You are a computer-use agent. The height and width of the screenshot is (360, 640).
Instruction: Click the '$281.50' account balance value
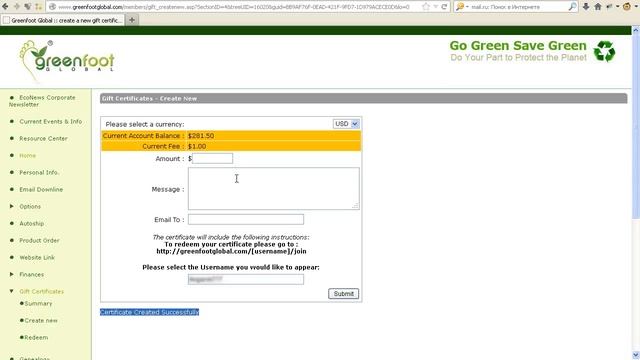coord(201,136)
